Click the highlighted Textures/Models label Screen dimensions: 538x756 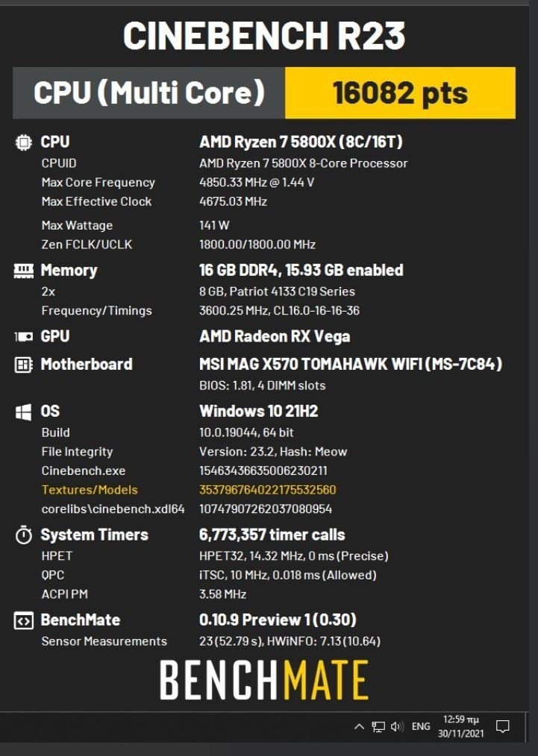pyautogui.click(x=90, y=490)
